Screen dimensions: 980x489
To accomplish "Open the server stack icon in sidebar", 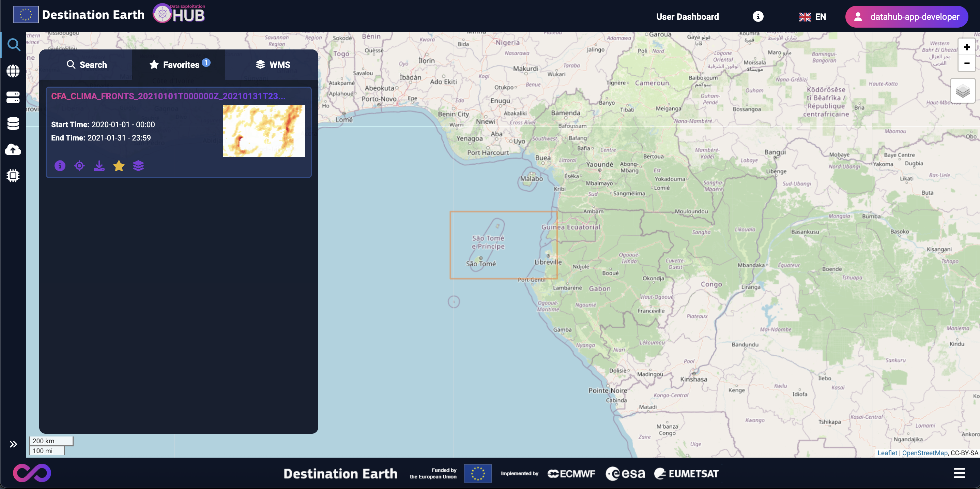I will [13, 97].
